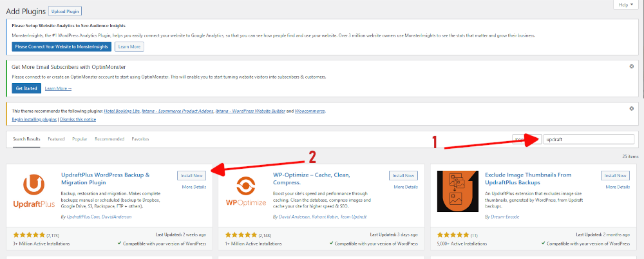This screenshot has width=644, height=259.
Task: Open the Woocommerce link
Action: pyautogui.click(x=310, y=111)
